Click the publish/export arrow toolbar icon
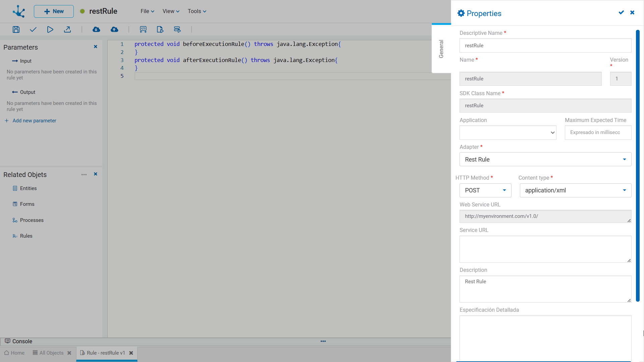Image resolution: width=644 pixels, height=362 pixels. point(67,29)
